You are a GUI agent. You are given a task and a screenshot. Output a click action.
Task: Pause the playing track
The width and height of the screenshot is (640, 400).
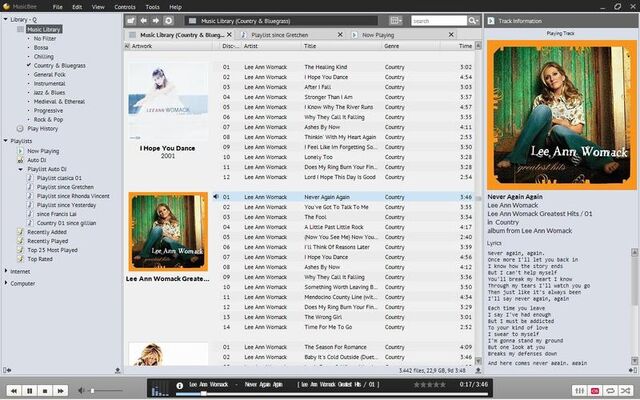[29, 391]
